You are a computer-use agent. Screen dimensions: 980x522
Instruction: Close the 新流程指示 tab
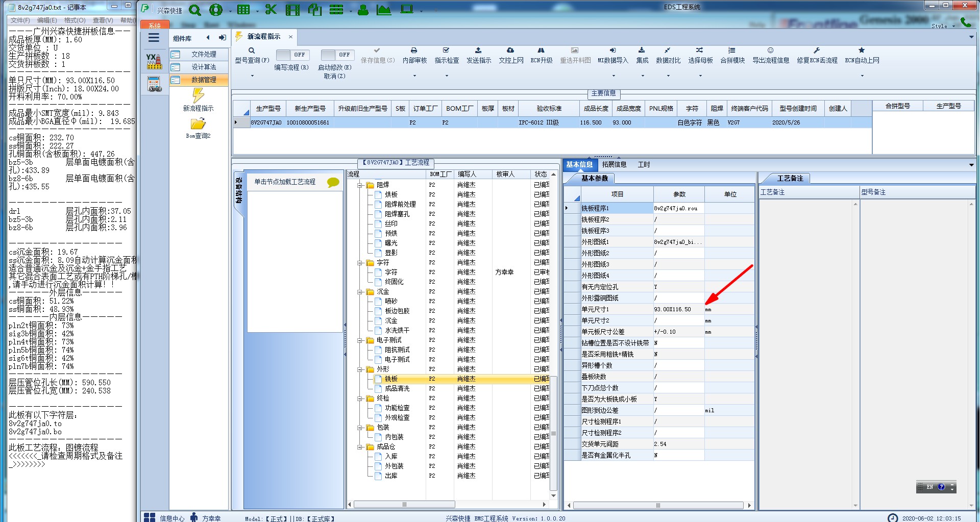coord(290,36)
